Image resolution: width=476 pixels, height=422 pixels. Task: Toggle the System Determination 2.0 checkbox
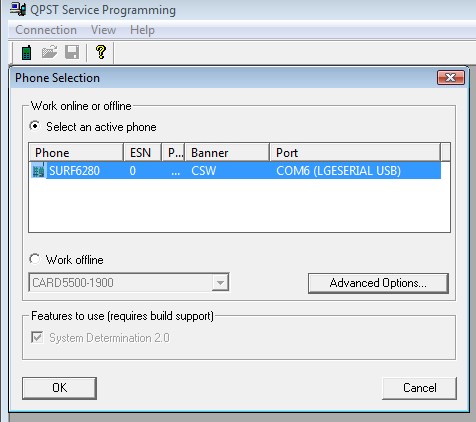37,337
